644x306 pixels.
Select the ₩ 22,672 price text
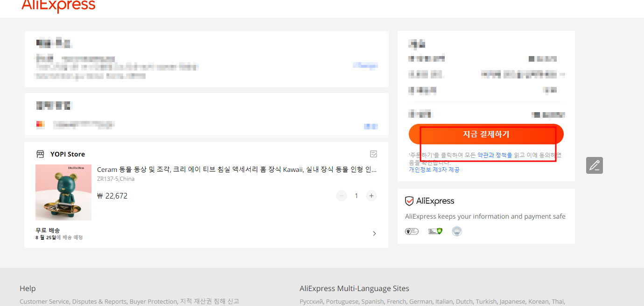coord(112,196)
